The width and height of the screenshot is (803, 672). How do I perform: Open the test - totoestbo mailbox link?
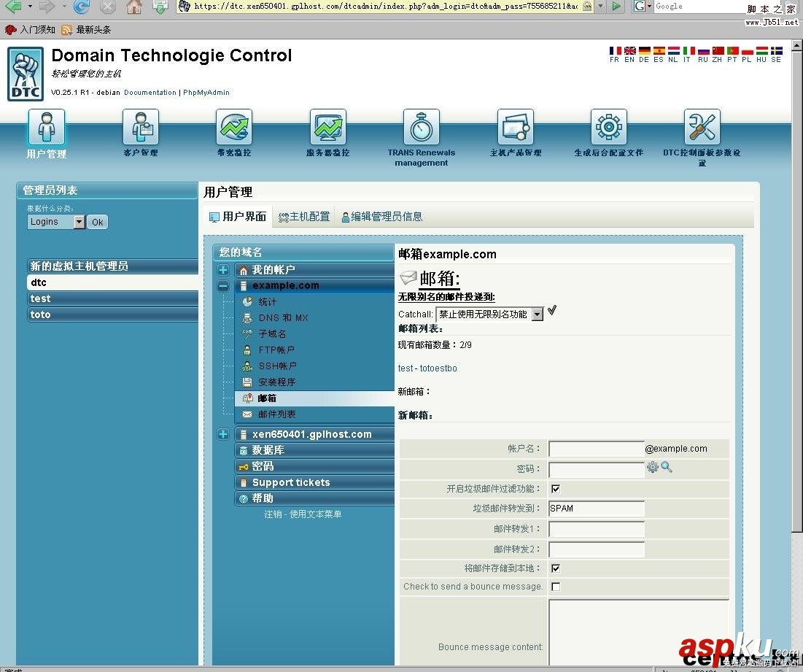click(x=427, y=368)
